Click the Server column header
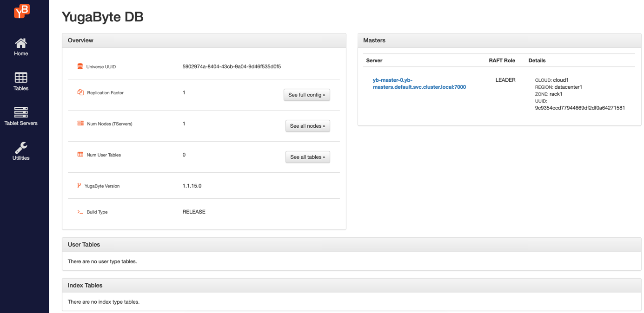This screenshot has height=313, width=644. (x=374, y=60)
